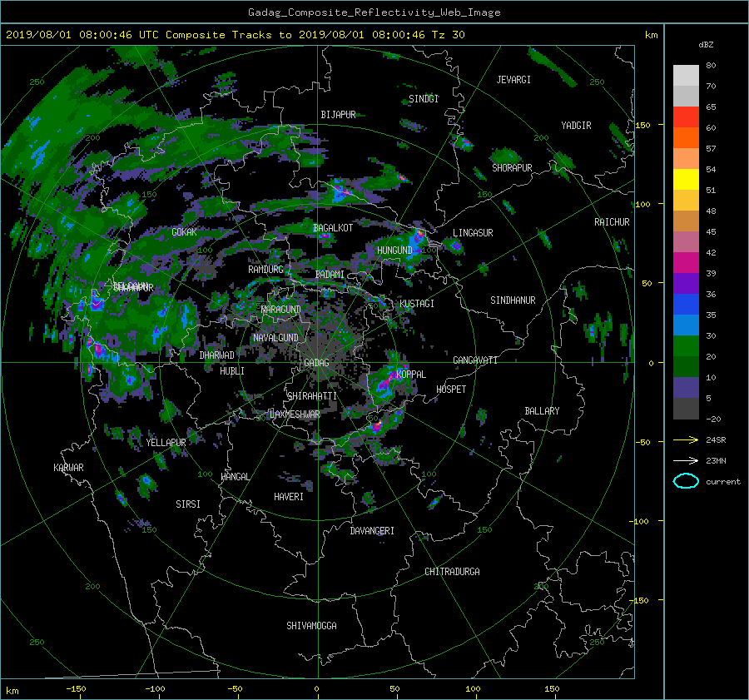The width and height of the screenshot is (749, 700).
Task: Click the cyan 'current' ellipse legend symbol
Action: click(686, 481)
